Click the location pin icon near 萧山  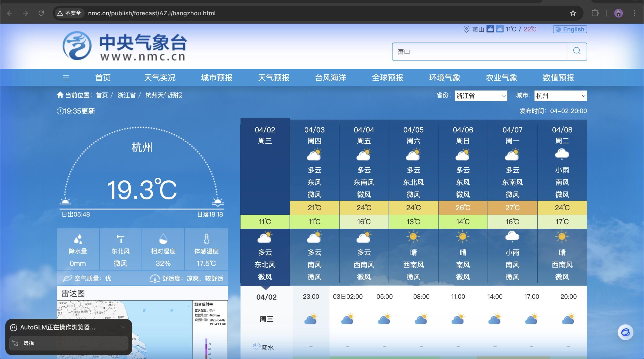466,29
